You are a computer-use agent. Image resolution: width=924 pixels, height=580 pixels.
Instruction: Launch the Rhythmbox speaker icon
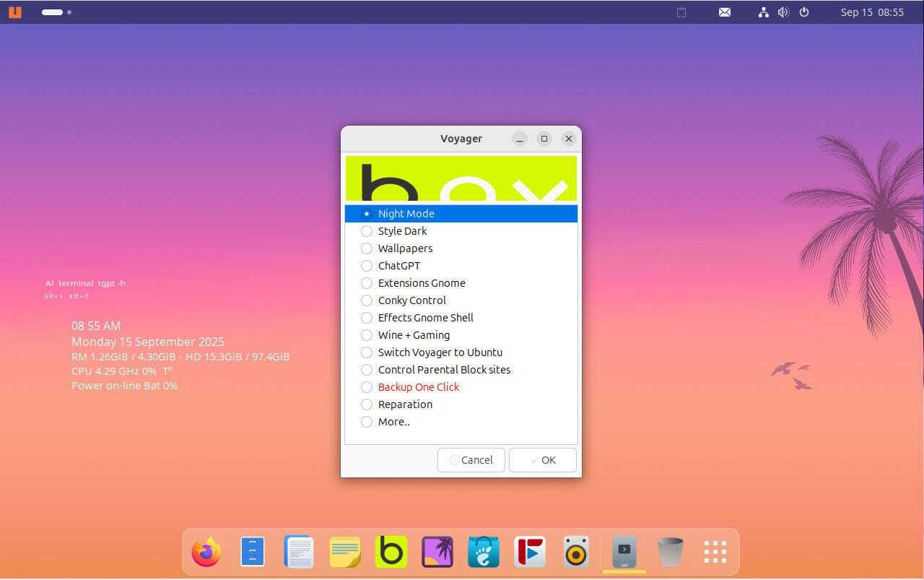coord(576,553)
